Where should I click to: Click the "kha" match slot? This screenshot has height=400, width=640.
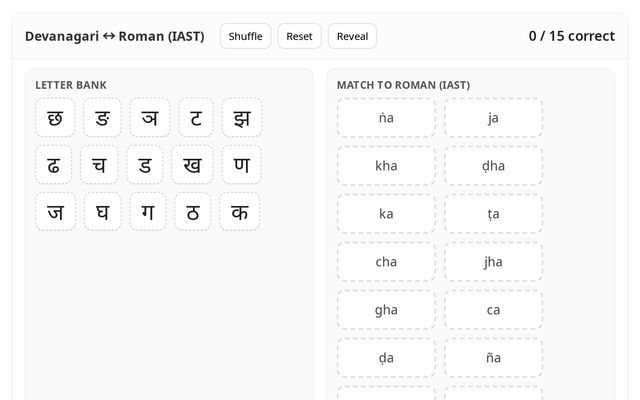point(386,166)
